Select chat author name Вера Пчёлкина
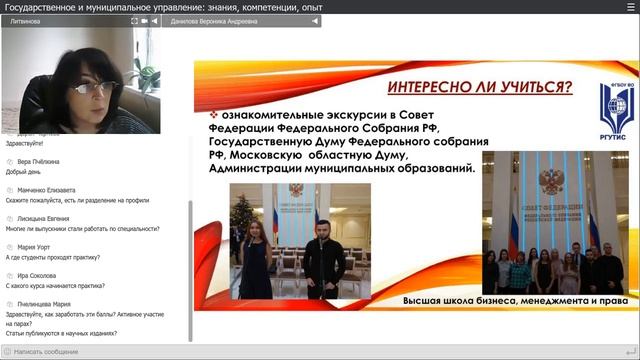This screenshot has height=360, width=640. click(x=38, y=162)
